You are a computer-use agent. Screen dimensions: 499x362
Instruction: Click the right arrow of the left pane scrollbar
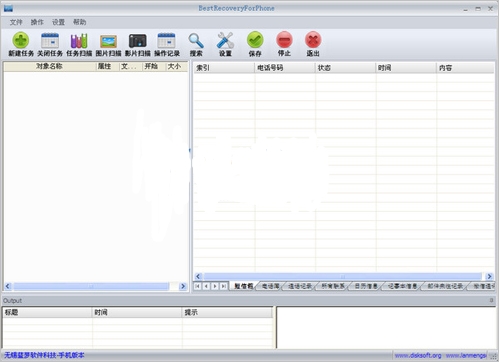183,286
